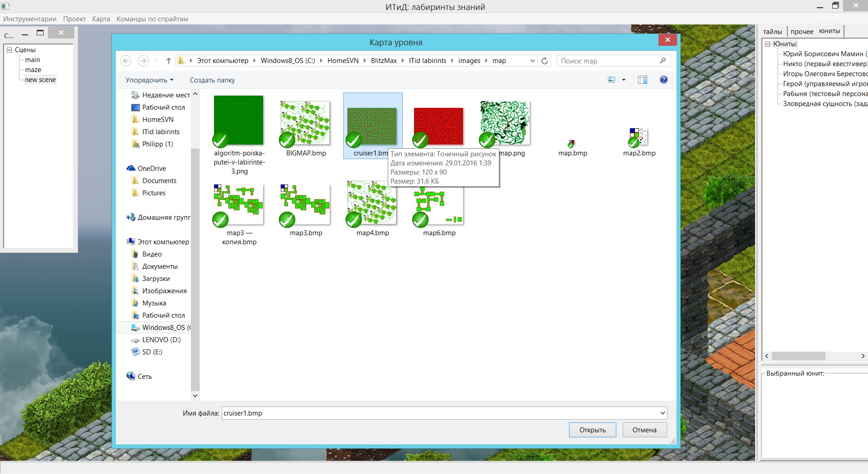868x474 pixels.
Task: Switch to the прочее tab
Action: (802, 32)
